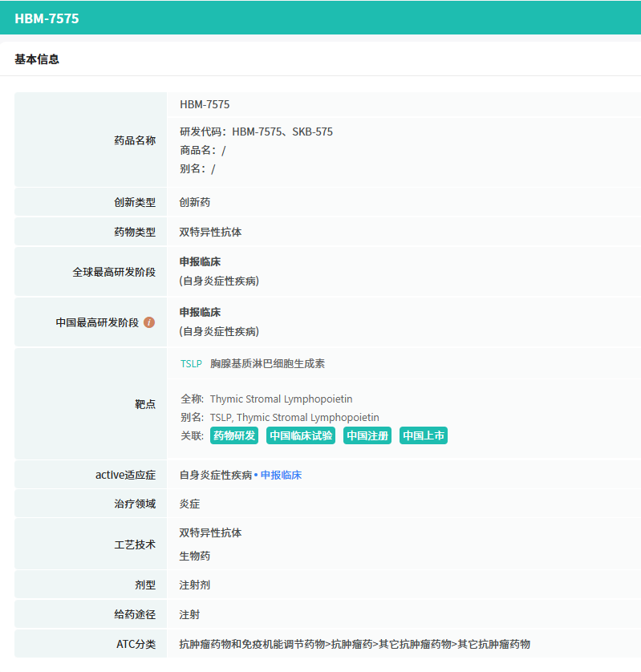Click the HBM-7575 title in green header
This screenshot has width=641, height=672.
(x=47, y=18)
